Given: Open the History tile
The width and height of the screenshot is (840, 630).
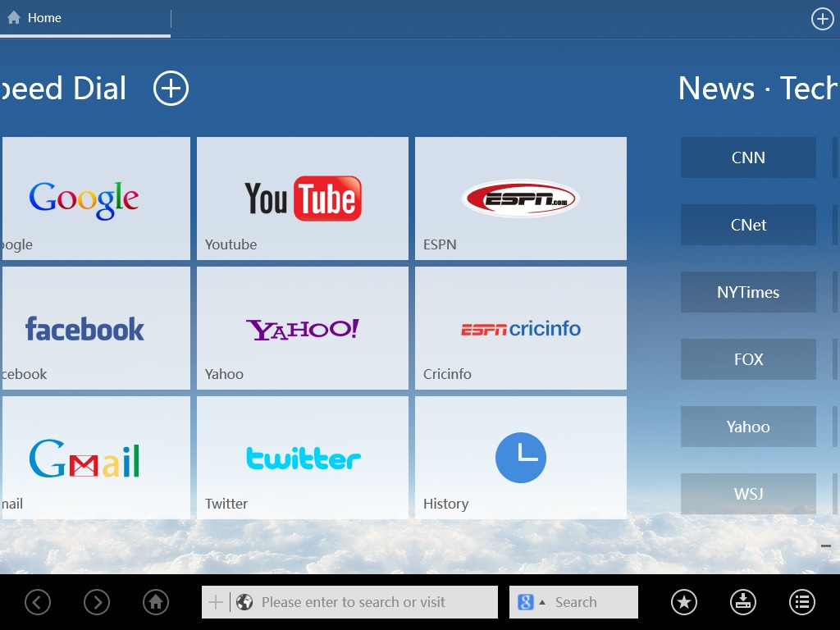Looking at the screenshot, I should (x=521, y=458).
